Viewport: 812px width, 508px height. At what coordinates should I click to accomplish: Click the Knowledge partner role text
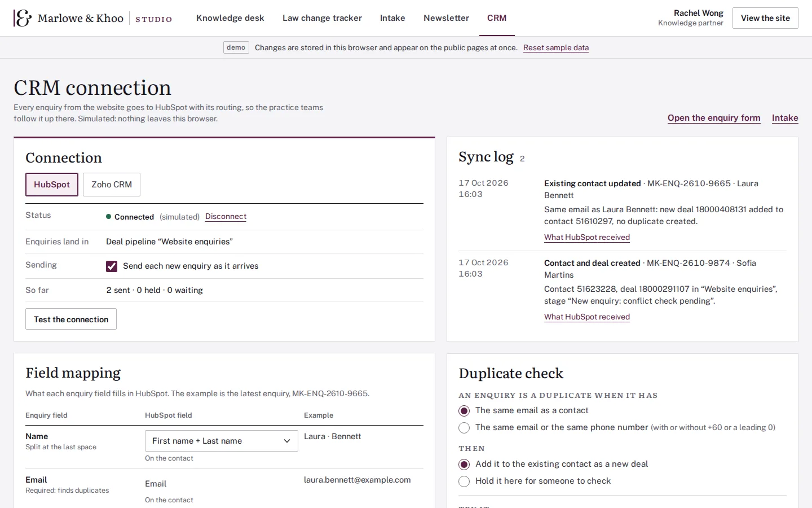coord(691,23)
